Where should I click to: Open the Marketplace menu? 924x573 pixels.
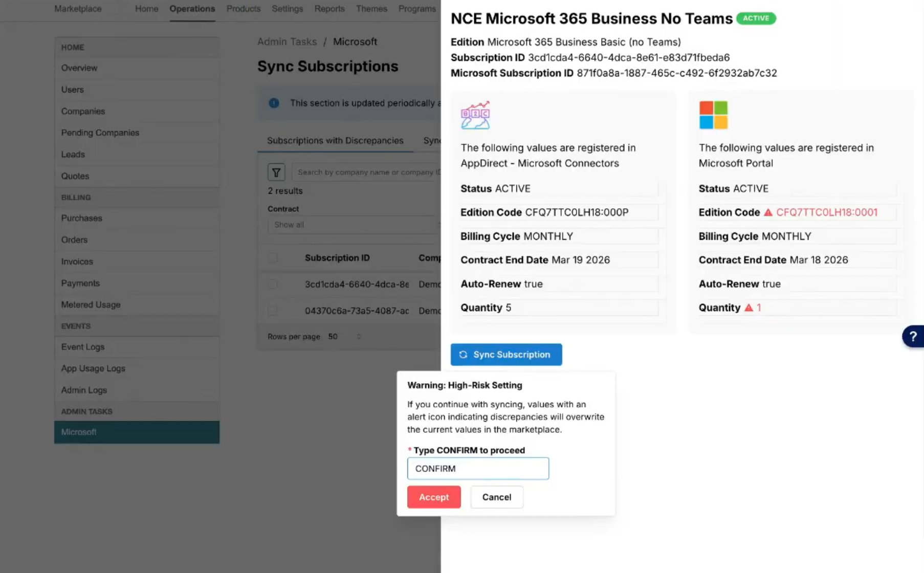[x=78, y=9]
